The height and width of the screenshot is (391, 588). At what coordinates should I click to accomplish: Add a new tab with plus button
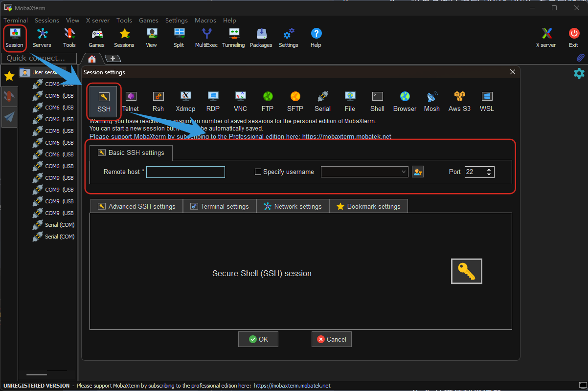tap(113, 59)
